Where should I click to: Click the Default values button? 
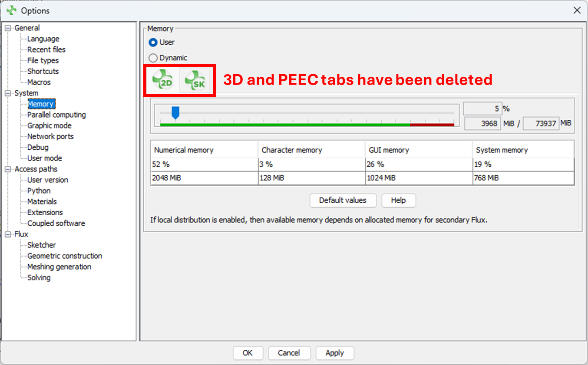(343, 201)
